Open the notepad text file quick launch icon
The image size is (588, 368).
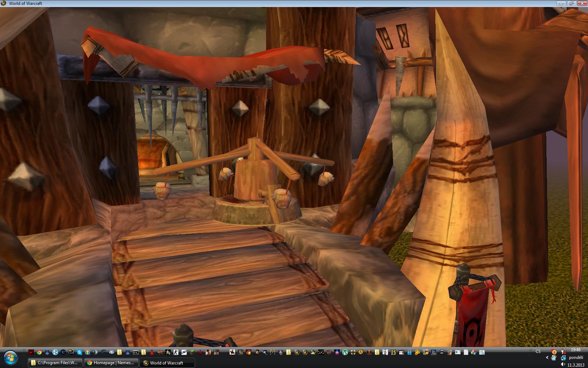pyautogui.click(x=466, y=352)
